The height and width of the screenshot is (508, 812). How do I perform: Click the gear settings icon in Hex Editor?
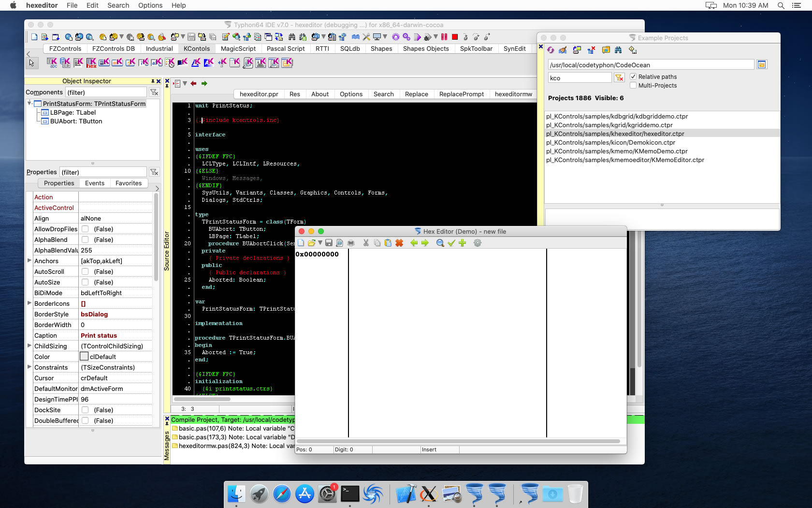coord(478,243)
